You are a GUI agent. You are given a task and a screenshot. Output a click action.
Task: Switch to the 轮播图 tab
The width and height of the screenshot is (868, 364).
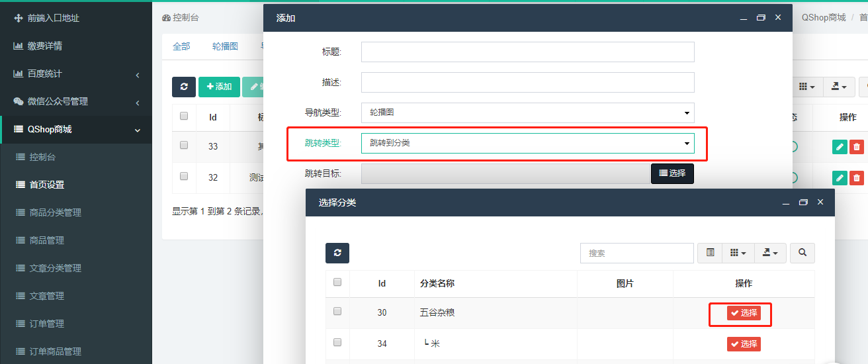(x=225, y=46)
